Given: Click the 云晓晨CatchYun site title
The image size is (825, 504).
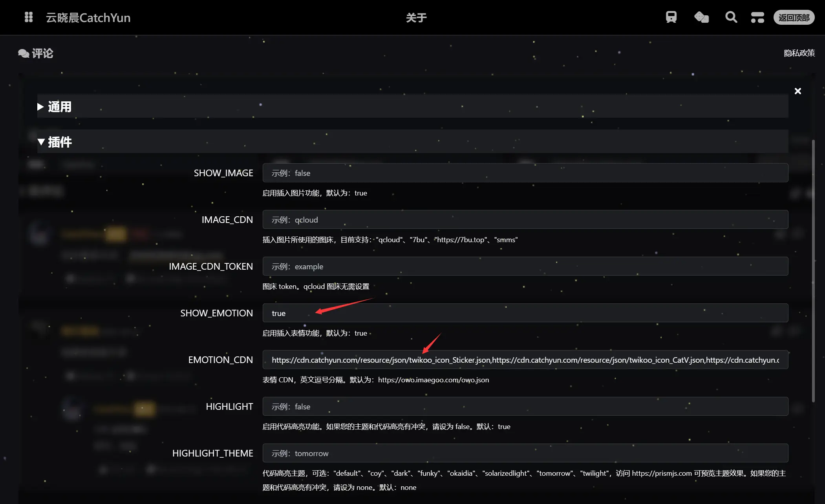Looking at the screenshot, I should click(88, 18).
